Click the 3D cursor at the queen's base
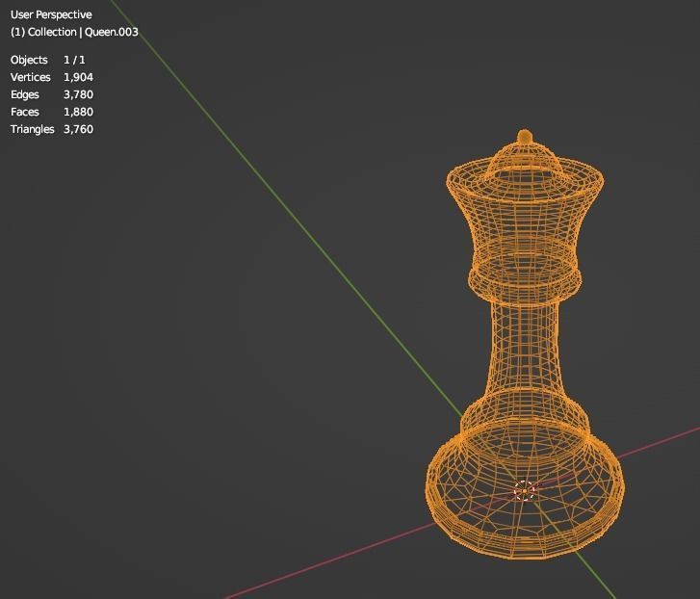 click(524, 491)
